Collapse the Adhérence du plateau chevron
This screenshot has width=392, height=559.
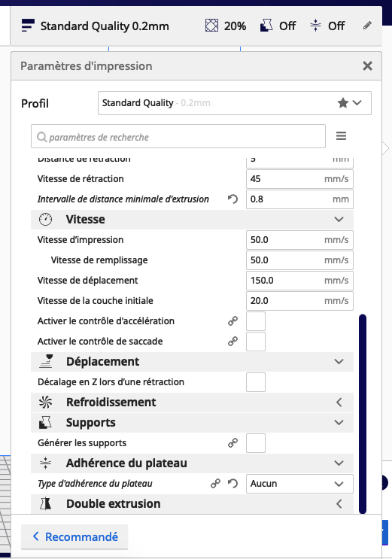pyautogui.click(x=339, y=463)
